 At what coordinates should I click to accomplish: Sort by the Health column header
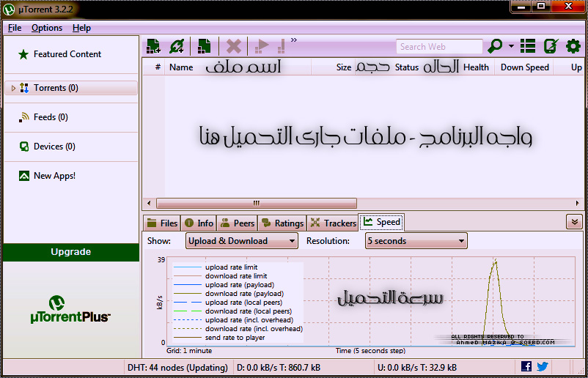click(x=476, y=67)
